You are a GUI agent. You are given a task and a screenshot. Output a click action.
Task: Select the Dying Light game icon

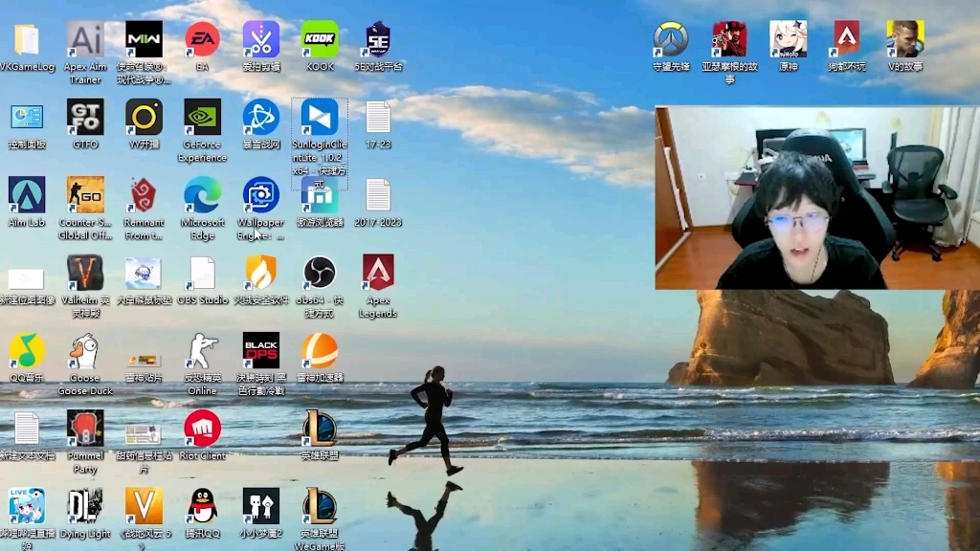coord(85,506)
